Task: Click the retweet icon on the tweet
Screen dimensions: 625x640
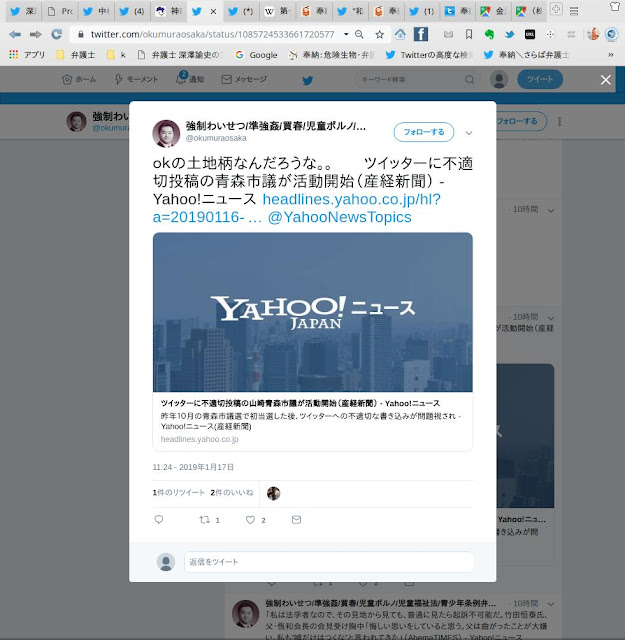Action: point(204,520)
